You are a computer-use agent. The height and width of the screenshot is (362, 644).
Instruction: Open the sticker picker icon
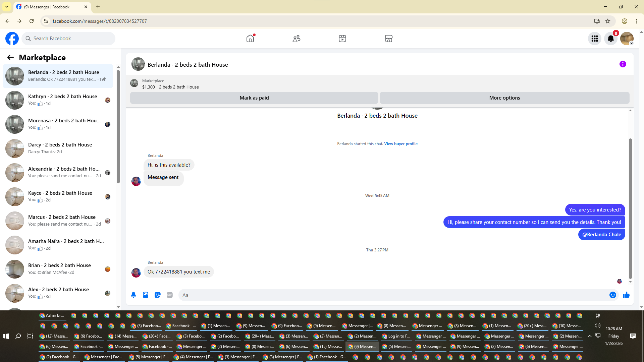pos(158,295)
